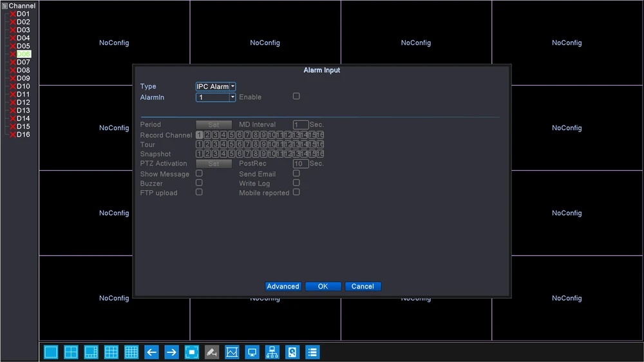Screen dimensions: 644x362
Task: Select channel D02 in the tree
Action: pos(23,22)
